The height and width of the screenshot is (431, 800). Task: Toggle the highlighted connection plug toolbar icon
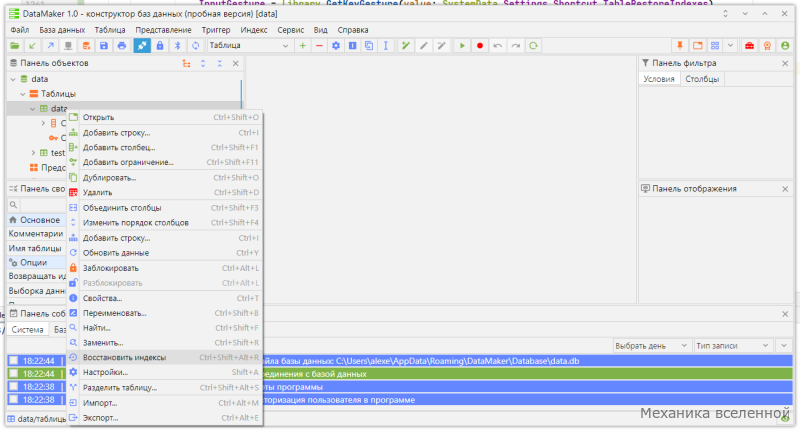142,46
